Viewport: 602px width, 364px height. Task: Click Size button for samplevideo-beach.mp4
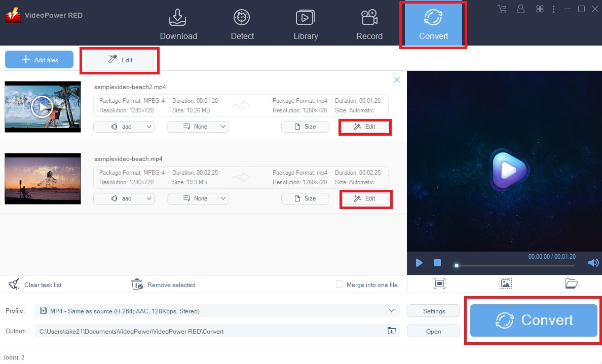(305, 198)
